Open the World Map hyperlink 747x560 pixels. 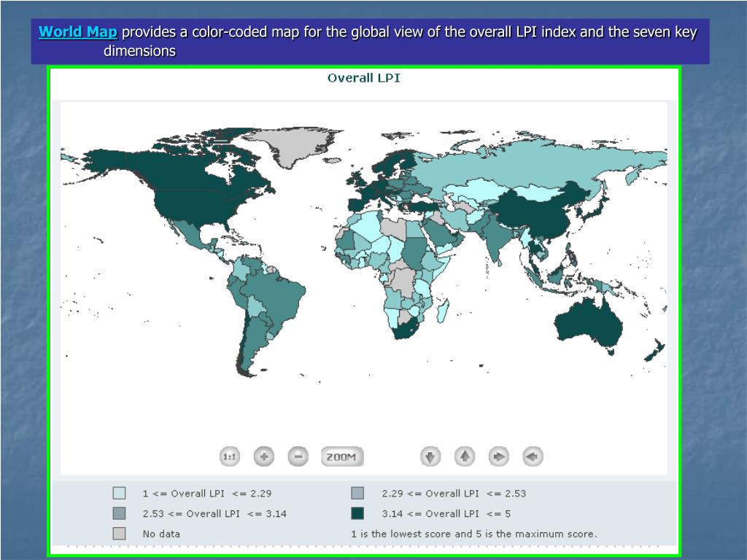pos(77,32)
